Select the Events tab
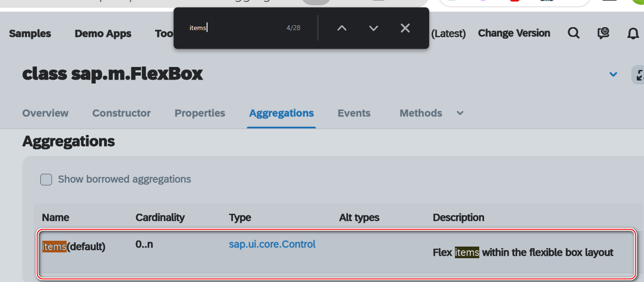 (x=354, y=113)
